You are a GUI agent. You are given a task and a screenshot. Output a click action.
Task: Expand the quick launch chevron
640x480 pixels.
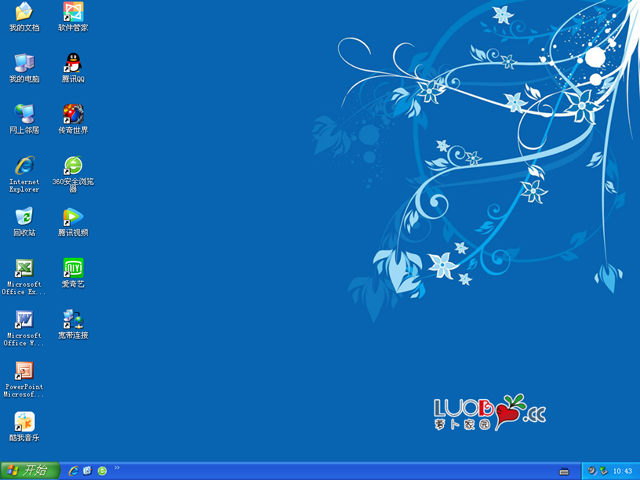point(117,468)
